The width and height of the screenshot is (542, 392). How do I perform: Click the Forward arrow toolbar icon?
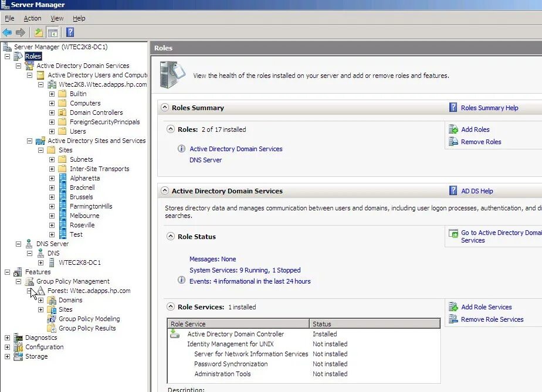click(x=21, y=32)
